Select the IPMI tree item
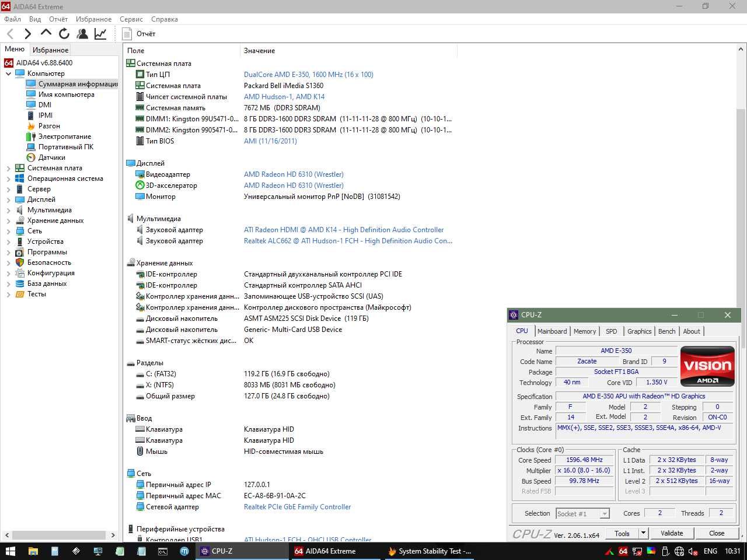This screenshot has height=560, width=747. [46, 116]
